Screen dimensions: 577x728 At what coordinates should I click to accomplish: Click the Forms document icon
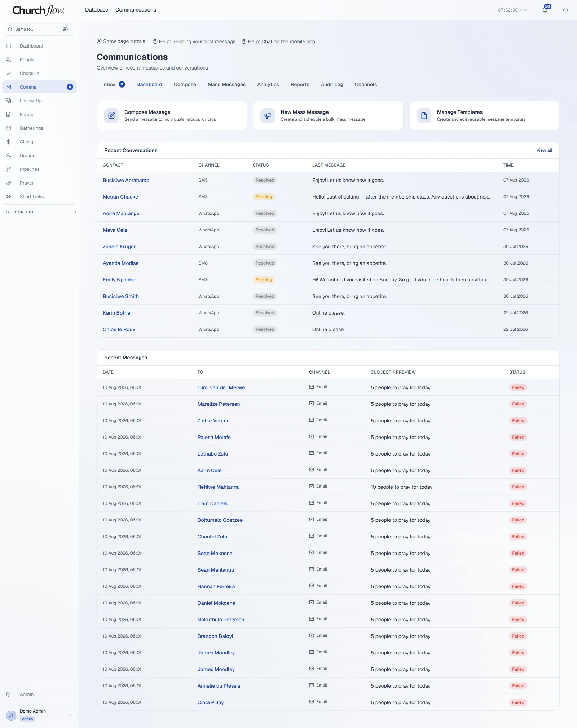pyautogui.click(x=9, y=115)
